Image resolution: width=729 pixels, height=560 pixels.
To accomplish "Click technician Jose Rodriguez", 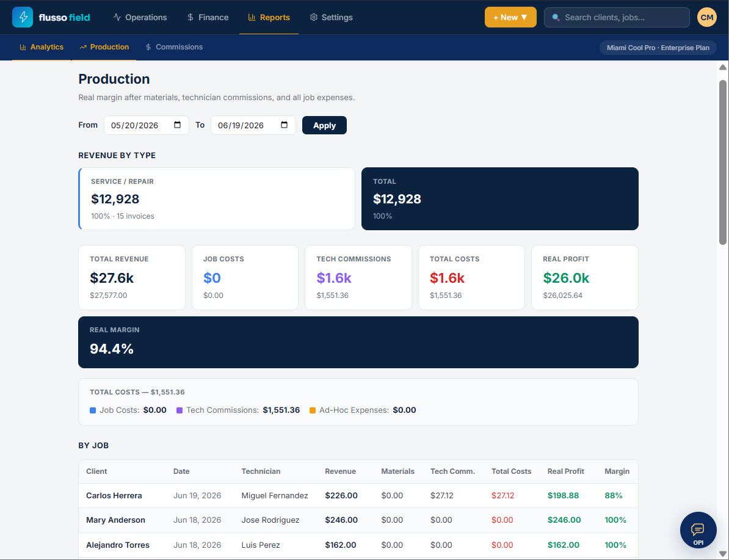I will (270, 520).
